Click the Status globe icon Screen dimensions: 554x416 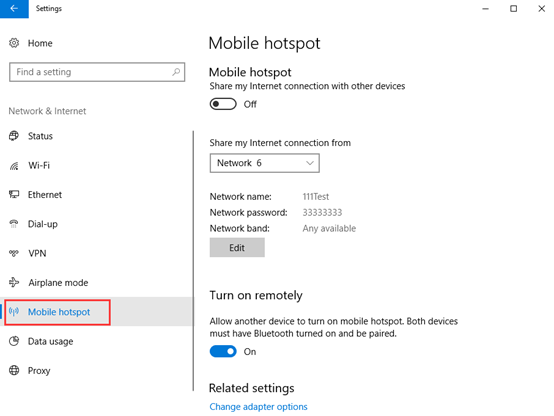tap(14, 136)
